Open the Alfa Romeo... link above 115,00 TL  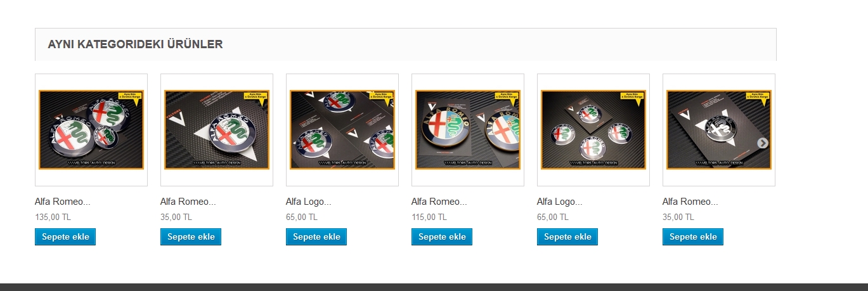[x=439, y=202]
